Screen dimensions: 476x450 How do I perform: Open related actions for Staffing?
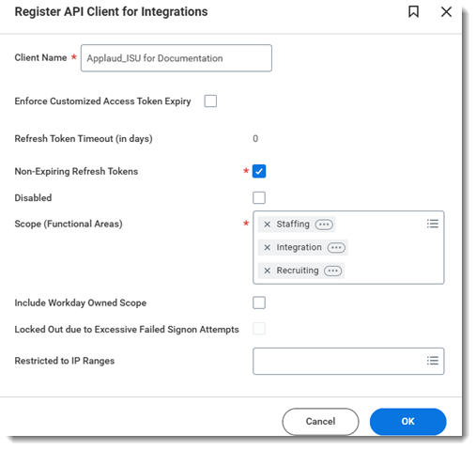click(x=324, y=225)
